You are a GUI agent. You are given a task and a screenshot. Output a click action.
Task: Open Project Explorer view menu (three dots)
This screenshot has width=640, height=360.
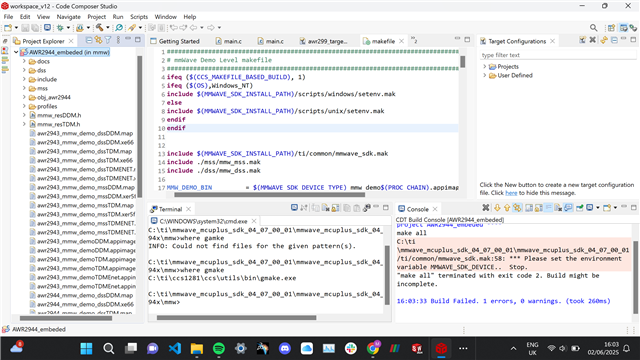coord(118,40)
